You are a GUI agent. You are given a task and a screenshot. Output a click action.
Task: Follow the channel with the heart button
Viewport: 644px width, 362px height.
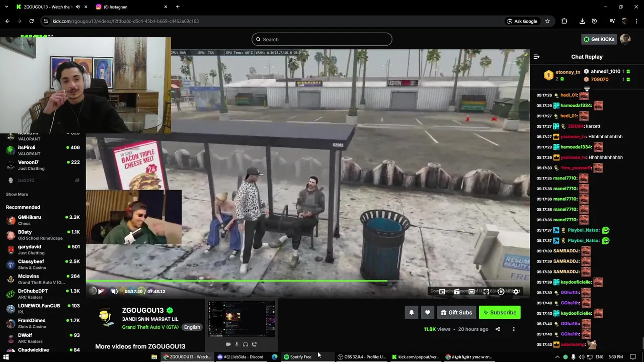click(428, 312)
